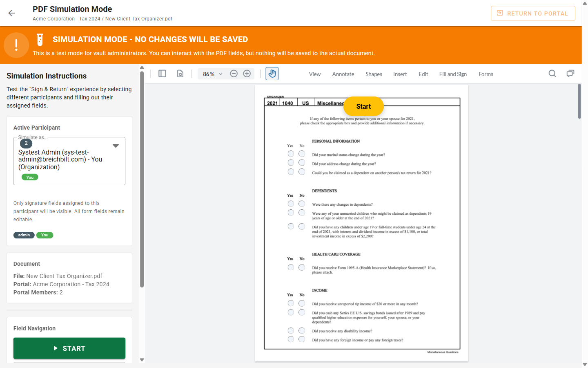
Task: Click the RETURN TO PORTAL button
Action: point(533,13)
